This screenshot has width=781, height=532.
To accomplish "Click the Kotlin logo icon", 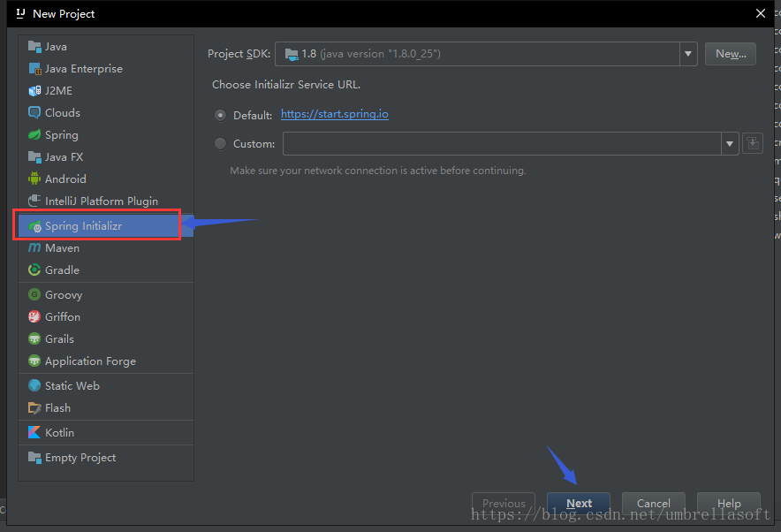I will coord(34,432).
